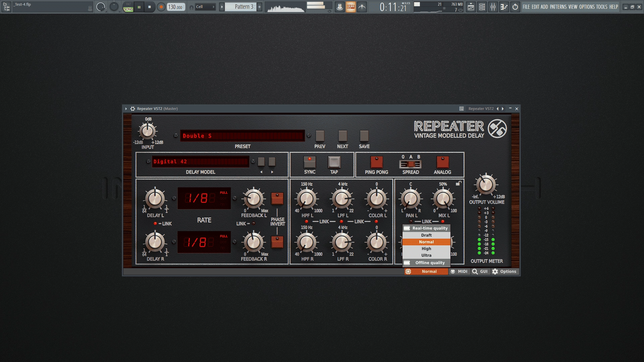644x362 pixels.
Task: Click the SAVE preset button
Action: (x=364, y=136)
